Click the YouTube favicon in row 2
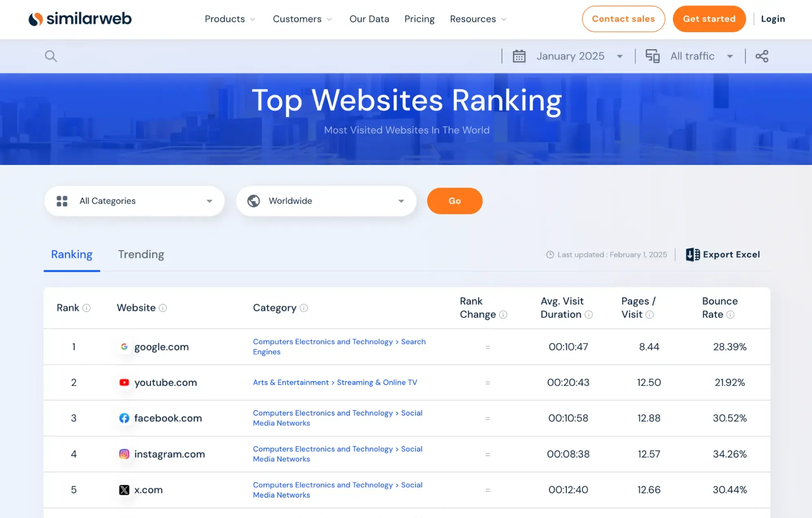Screen dimensions: 812x518 point(124,382)
